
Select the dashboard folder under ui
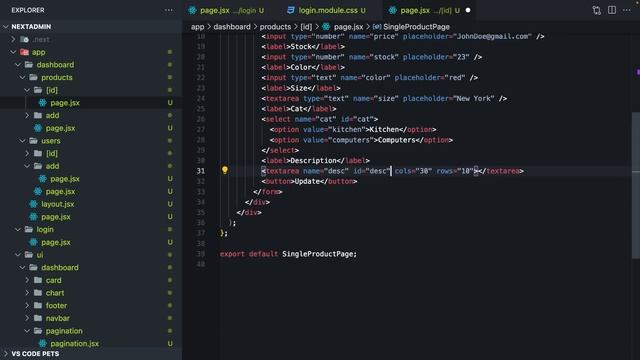pos(60,267)
